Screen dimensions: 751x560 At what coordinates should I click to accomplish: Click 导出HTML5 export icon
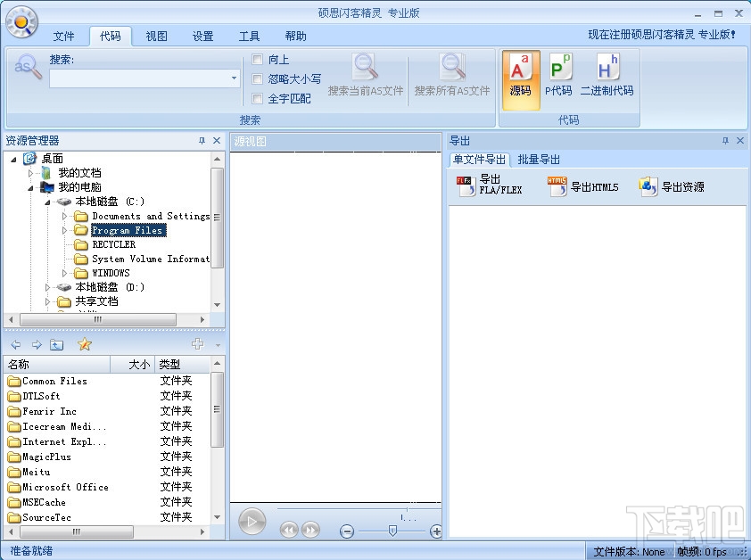point(557,185)
